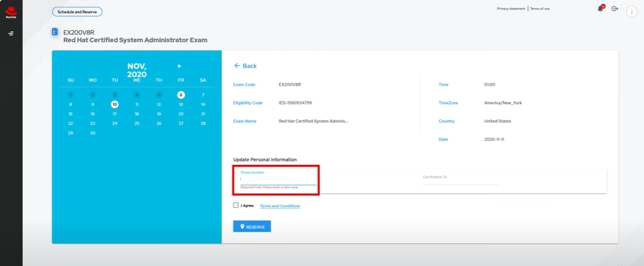Viewport: 644px width, 266px height.
Task: Select November 10 on calendar
Action: point(114,104)
